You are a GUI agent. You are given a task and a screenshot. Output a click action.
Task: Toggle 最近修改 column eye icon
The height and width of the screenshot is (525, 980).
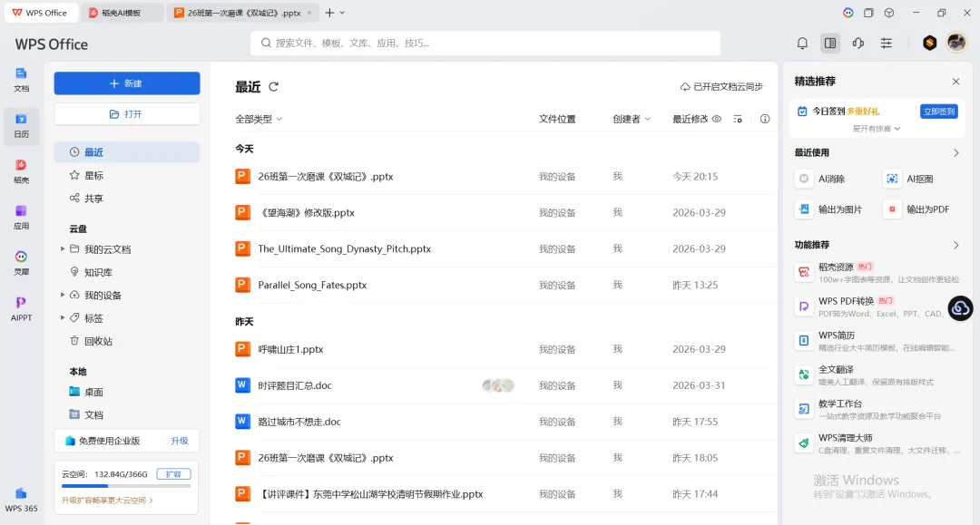point(717,119)
